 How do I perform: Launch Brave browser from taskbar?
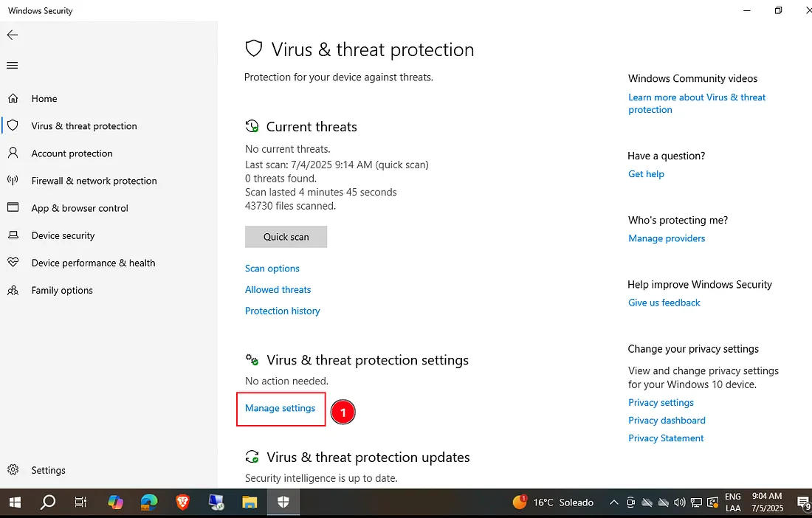coord(182,502)
